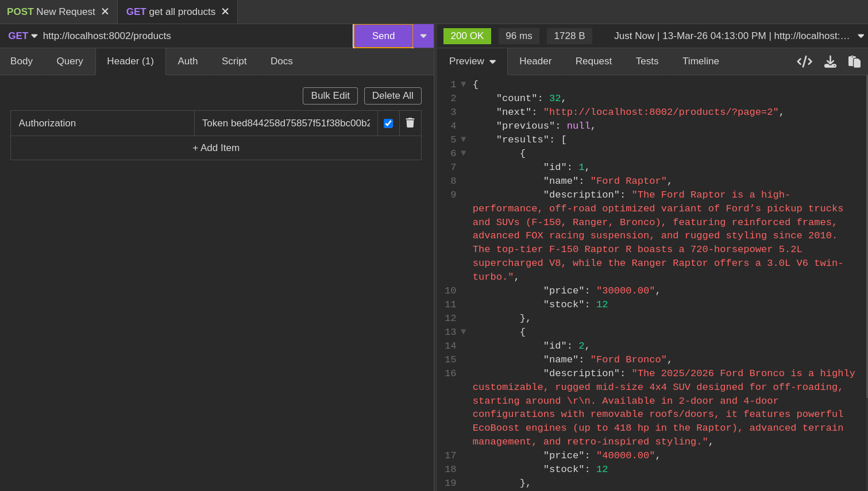Screen dimensions: 868x491
Task: Click the response code view icon
Action: 804,61
